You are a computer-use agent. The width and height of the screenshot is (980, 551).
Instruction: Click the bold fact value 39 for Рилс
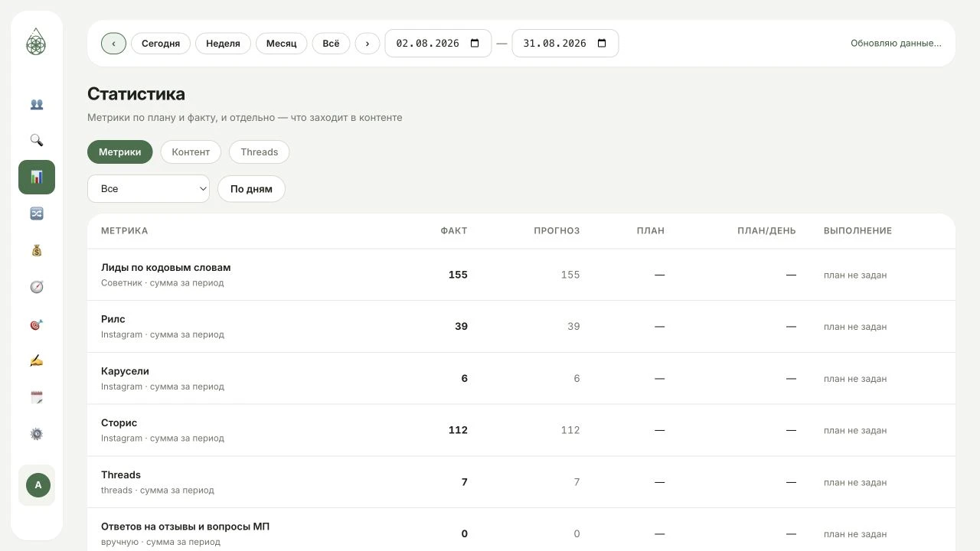(x=461, y=327)
